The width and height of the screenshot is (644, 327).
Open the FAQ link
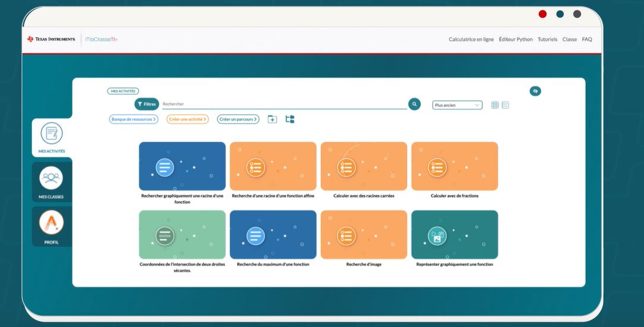point(586,39)
